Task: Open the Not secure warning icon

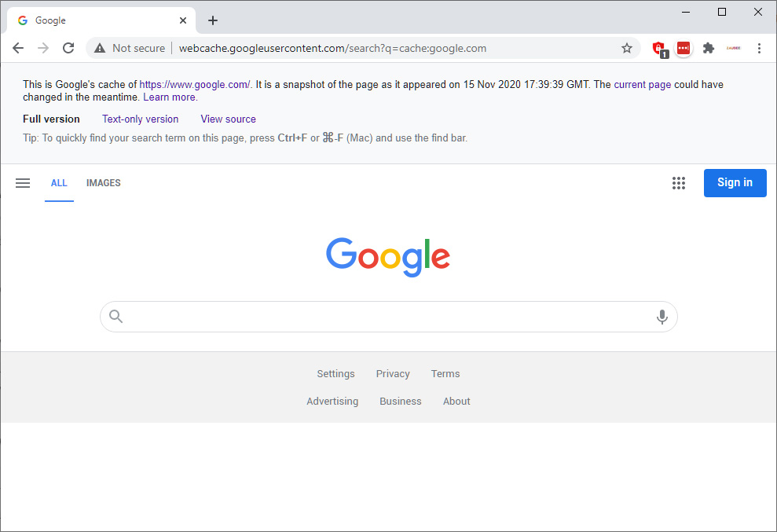Action: pyautogui.click(x=100, y=48)
